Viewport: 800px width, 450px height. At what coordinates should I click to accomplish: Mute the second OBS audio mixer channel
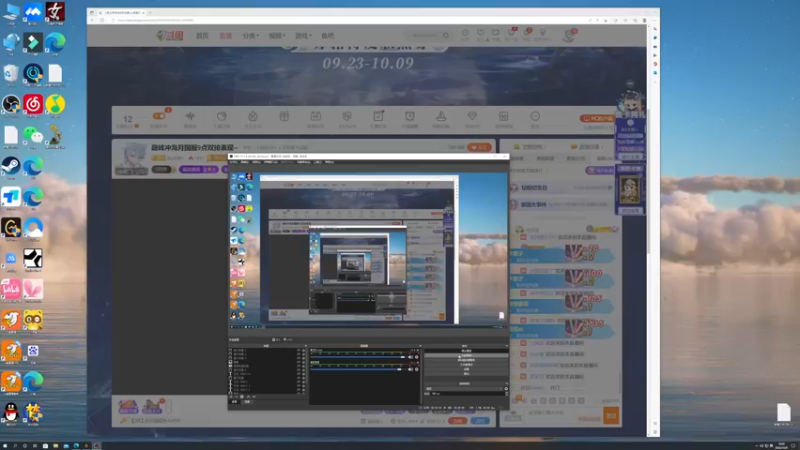[x=410, y=369]
